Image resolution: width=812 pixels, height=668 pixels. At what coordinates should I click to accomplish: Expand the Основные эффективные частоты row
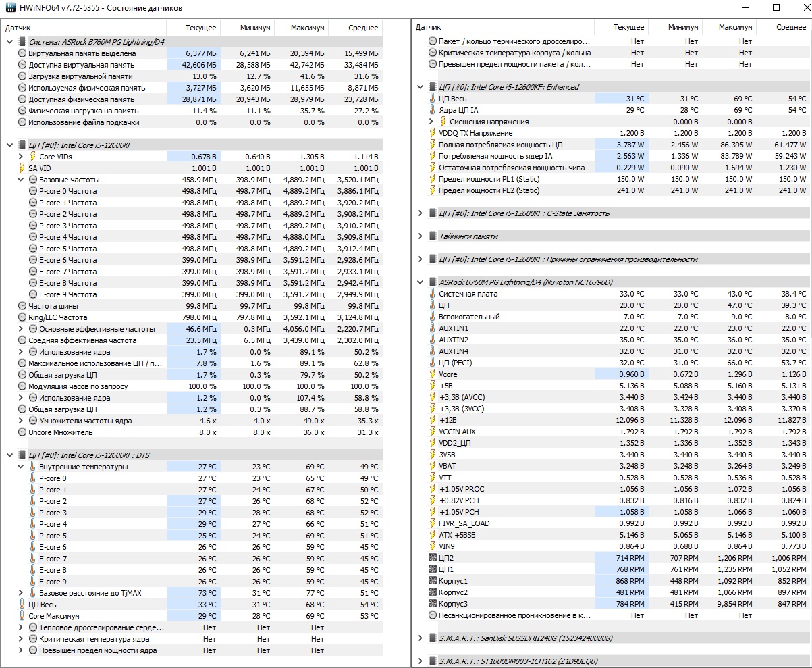coord(20,329)
